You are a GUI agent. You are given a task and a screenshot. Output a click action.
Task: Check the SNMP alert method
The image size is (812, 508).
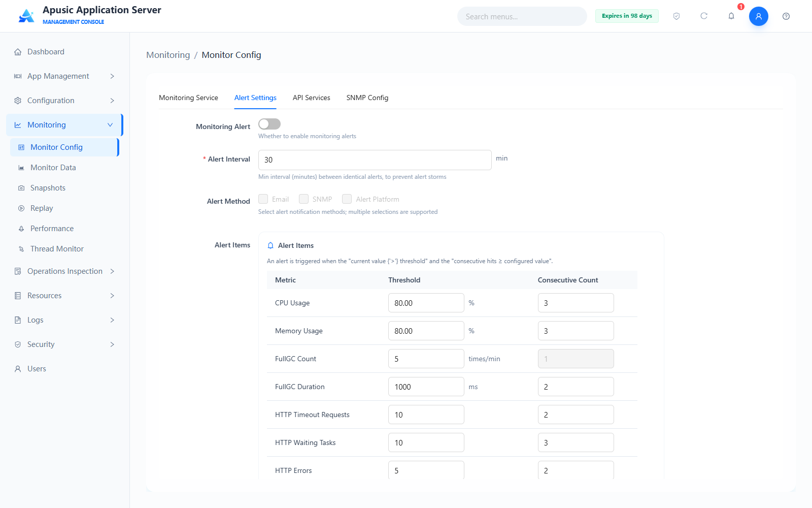click(303, 199)
